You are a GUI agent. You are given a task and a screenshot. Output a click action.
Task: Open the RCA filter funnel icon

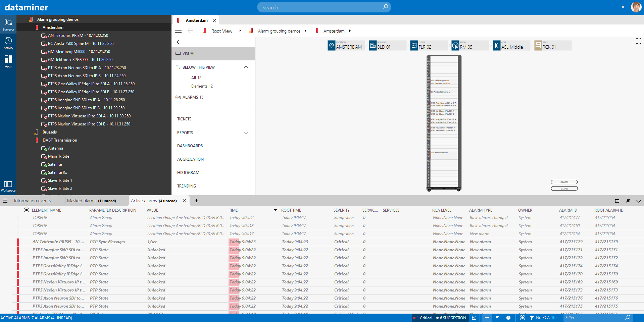[x=533, y=317]
